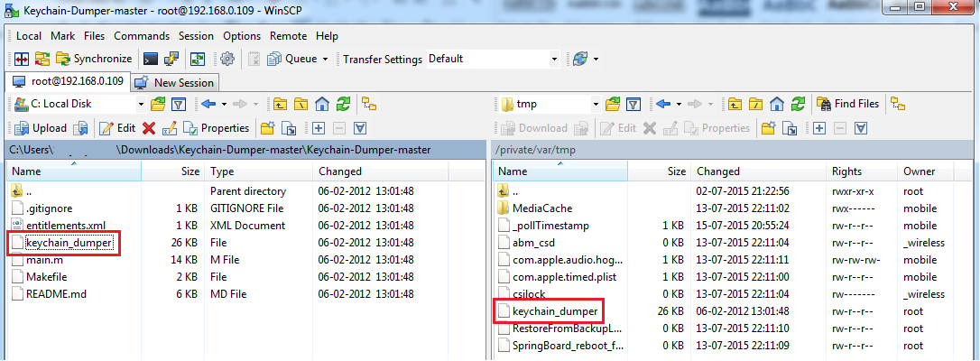Click the Upload button

(x=40, y=128)
